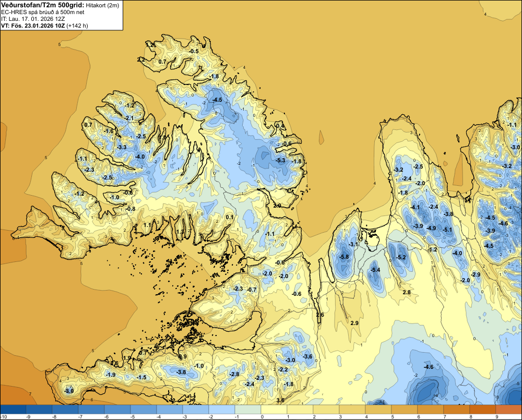Click the "Hitakort (2m)" header label

tap(102, 5)
